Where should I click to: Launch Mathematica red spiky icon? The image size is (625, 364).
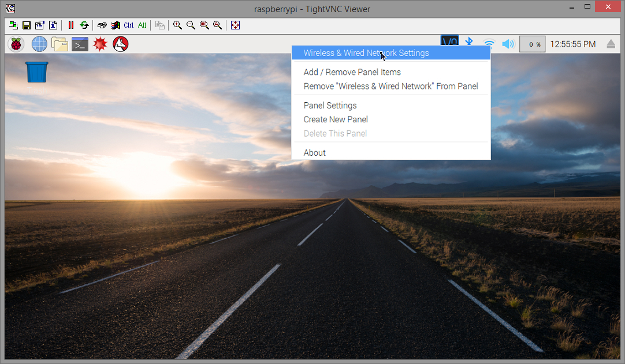click(x=100, y=44)
